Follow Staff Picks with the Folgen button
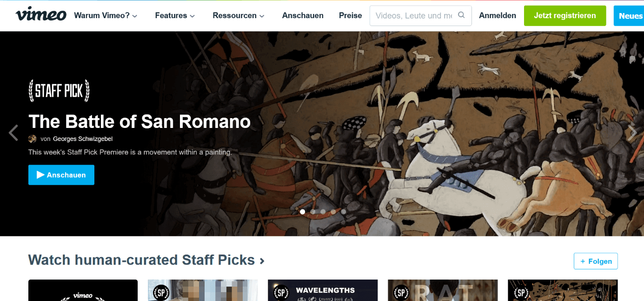The image size is (644, 301). (596, 261)
